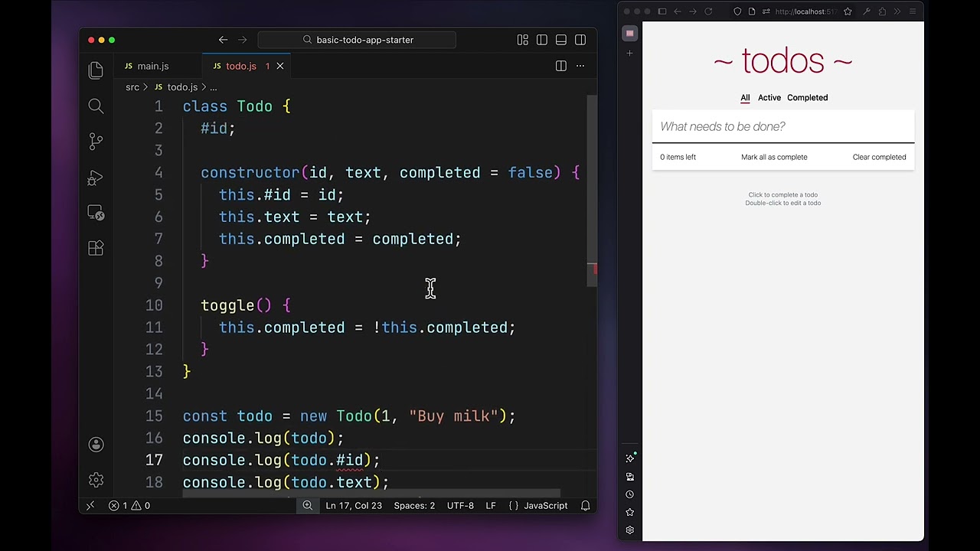The image size is (980, 551).
Task: Open Problems from errors and warnings count
Action: click(129, 505)
